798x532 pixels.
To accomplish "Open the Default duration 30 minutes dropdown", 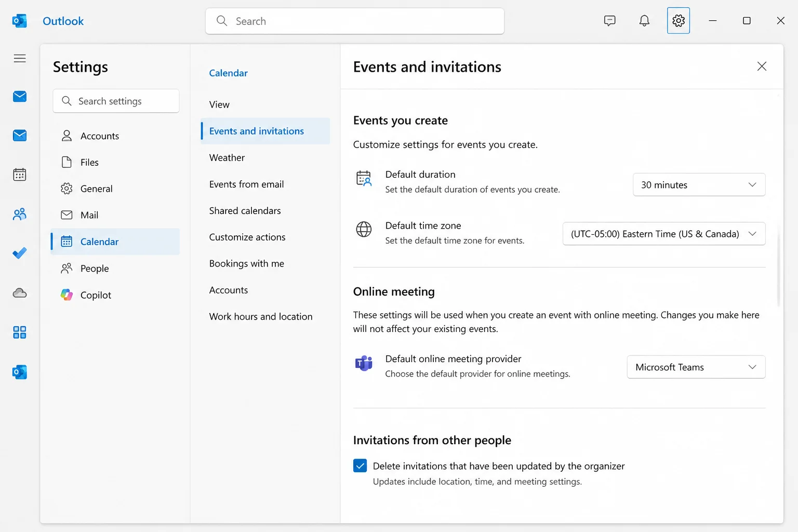I will click(x=699, y=184).
